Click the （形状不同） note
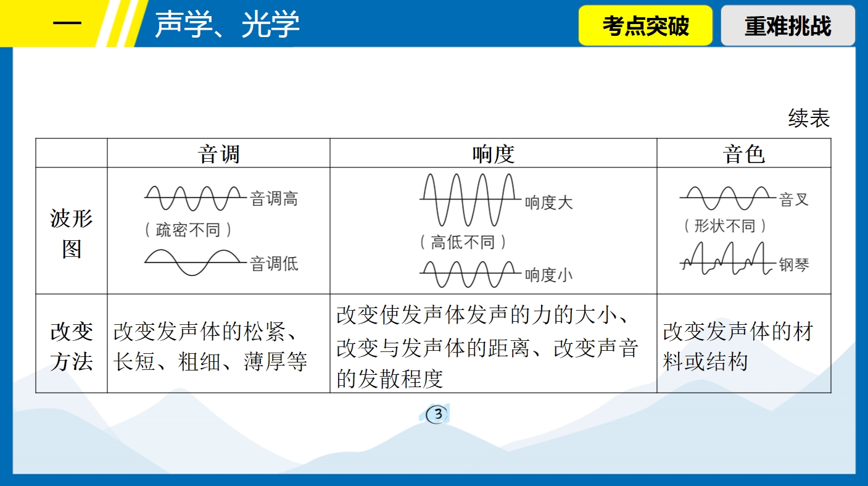Screen dimensions: 868x486 [725, 225]
